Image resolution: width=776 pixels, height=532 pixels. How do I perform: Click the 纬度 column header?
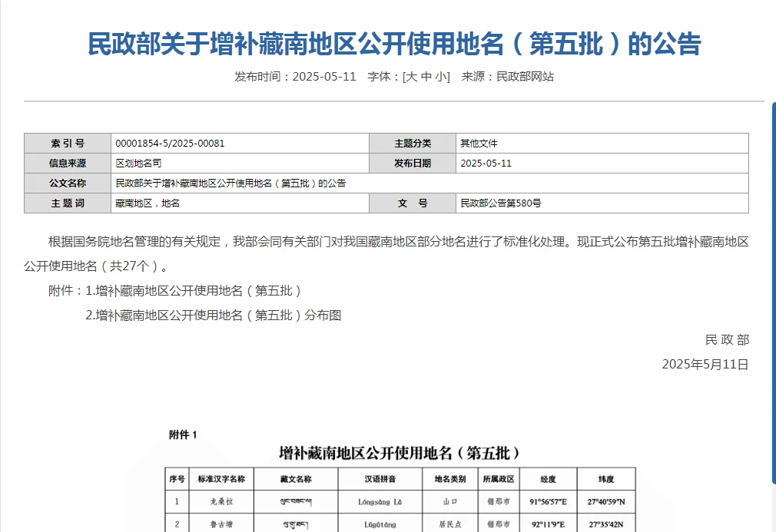[x=606, y=478]
